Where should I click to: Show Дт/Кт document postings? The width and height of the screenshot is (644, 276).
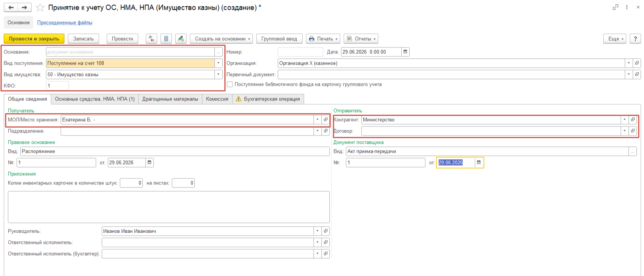pyautogui.click(x=151, y=39)
